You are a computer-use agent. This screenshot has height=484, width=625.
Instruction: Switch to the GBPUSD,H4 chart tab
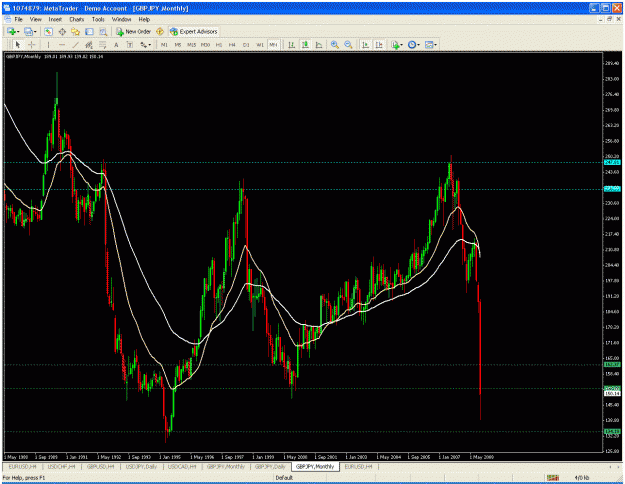(100, 466)
